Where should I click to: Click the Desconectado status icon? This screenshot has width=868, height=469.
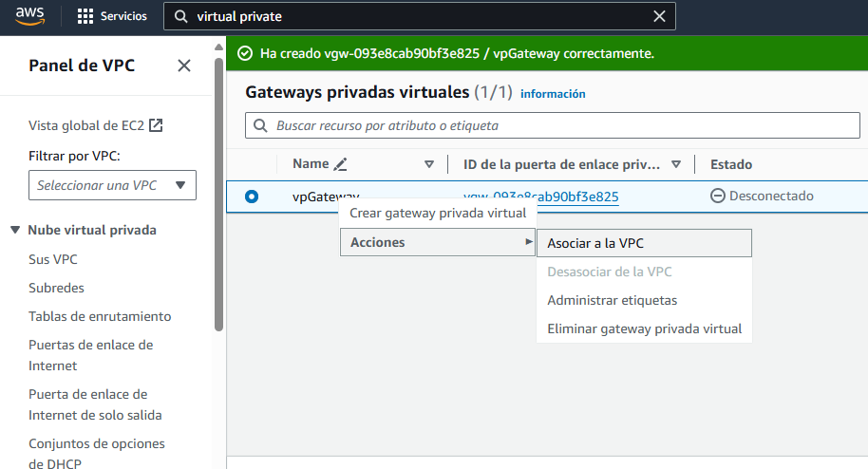click(x=717, y=196)
